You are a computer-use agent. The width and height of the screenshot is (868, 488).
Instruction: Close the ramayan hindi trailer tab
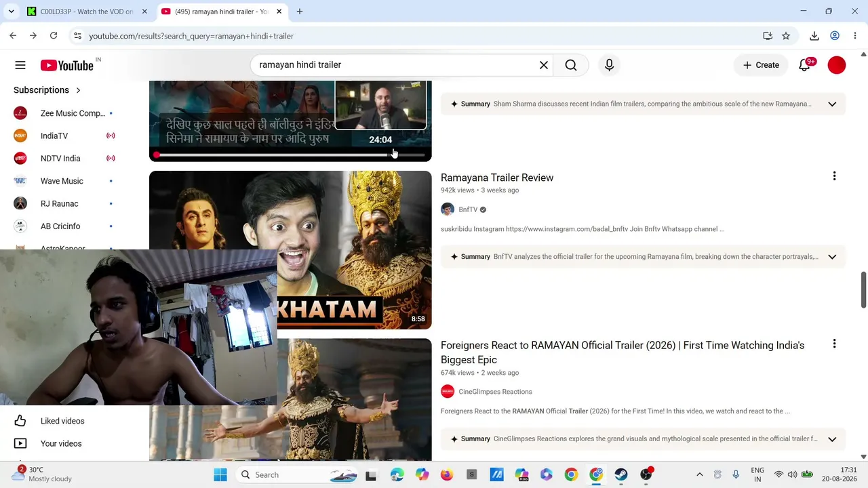click(x=279, y=12)
